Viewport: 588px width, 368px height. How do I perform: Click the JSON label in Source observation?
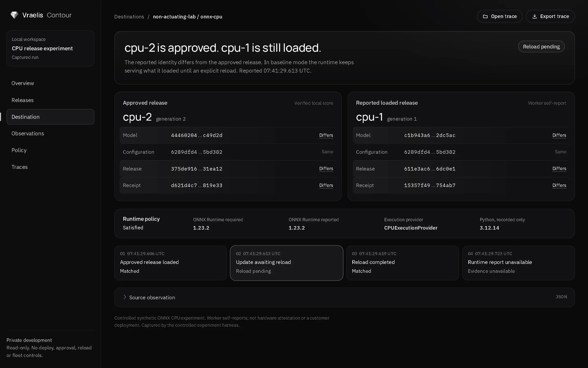click(x=561, y=297)
